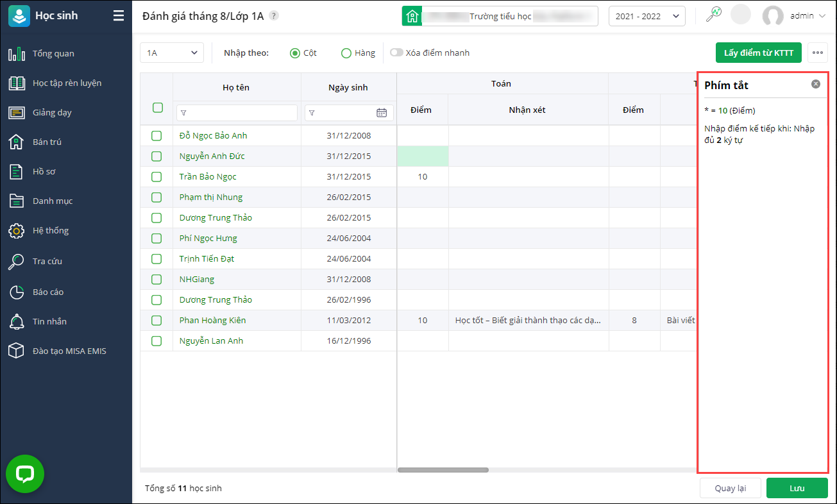Click the analytics magnifier icon in top bar

tap(714, 15)
